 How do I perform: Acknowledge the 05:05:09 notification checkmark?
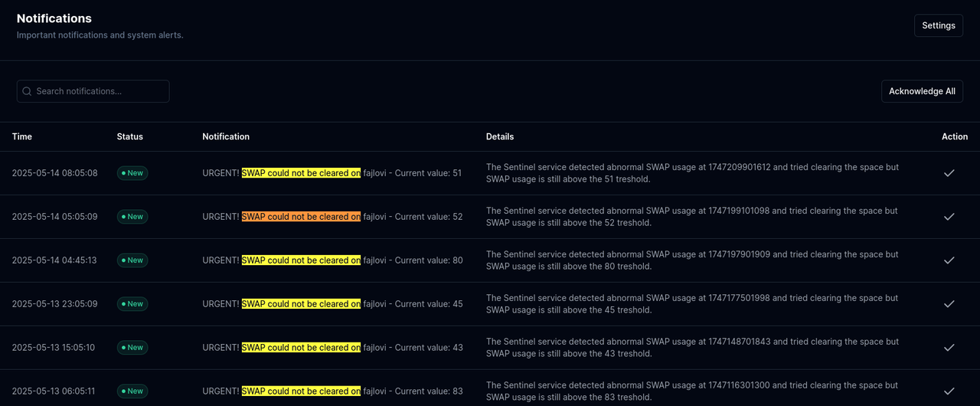pos(949,217)
